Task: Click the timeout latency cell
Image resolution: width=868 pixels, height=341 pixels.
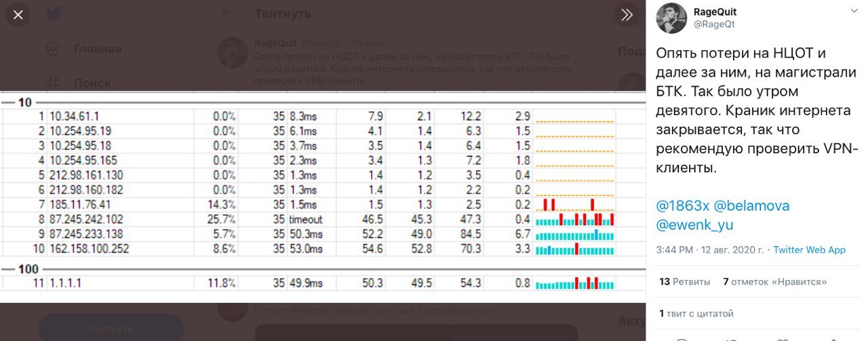Action: (306, 220)
